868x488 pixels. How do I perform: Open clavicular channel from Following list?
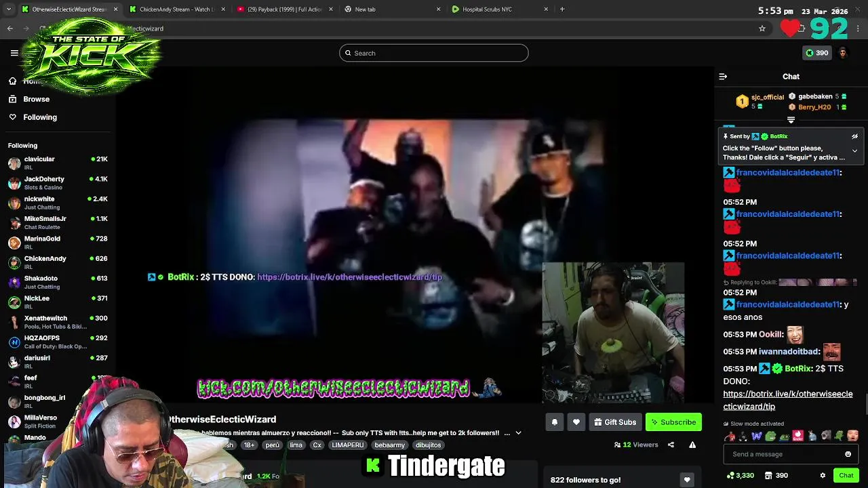coord(58,163)
